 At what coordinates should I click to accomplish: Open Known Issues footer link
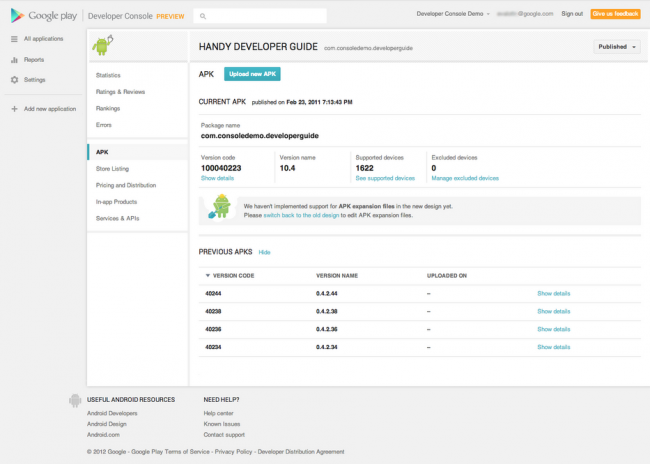click(221, 424)
